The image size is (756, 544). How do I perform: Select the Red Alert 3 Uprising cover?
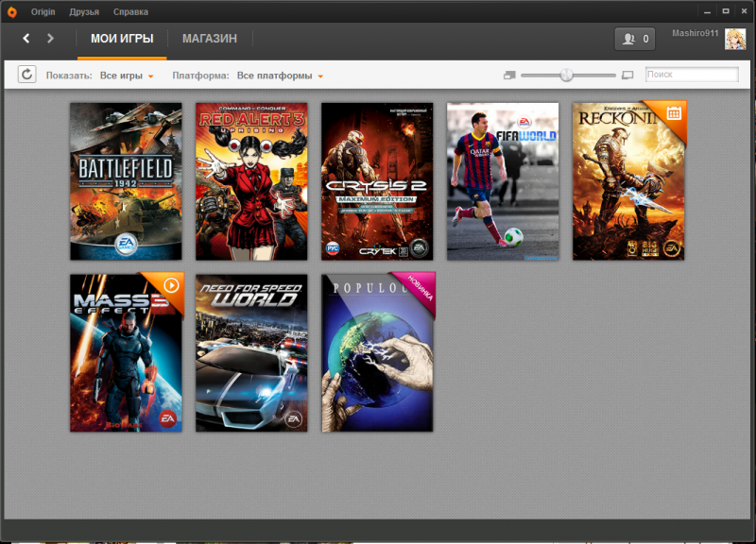[251, 181]
